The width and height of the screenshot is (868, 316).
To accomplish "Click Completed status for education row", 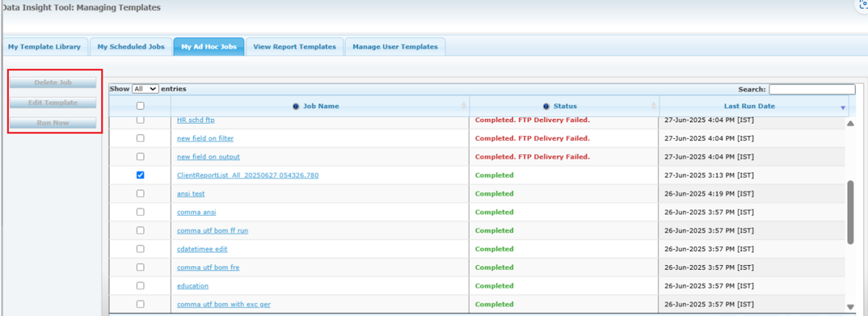I will coord(495,285).
